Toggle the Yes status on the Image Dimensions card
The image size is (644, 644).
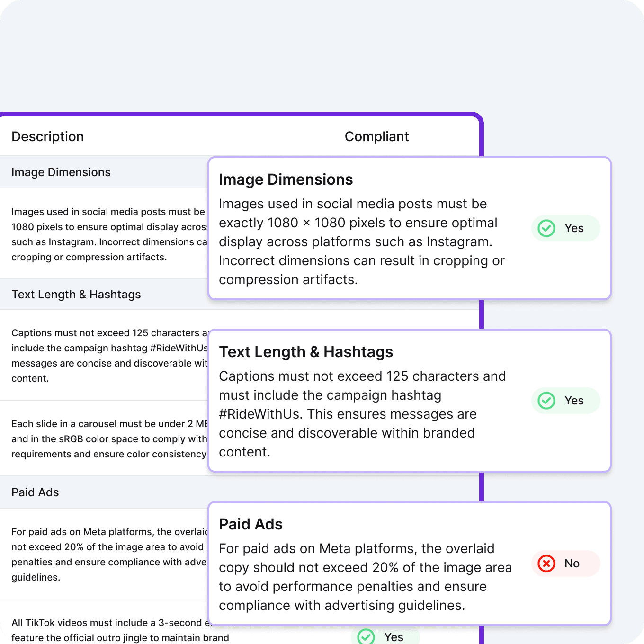(x=566, y=228)
